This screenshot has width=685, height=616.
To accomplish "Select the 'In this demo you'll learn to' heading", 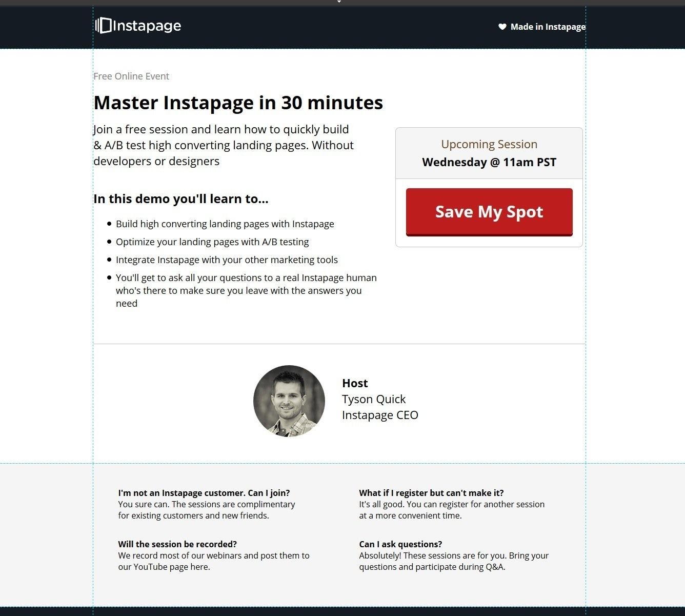I will click(180, 199).
